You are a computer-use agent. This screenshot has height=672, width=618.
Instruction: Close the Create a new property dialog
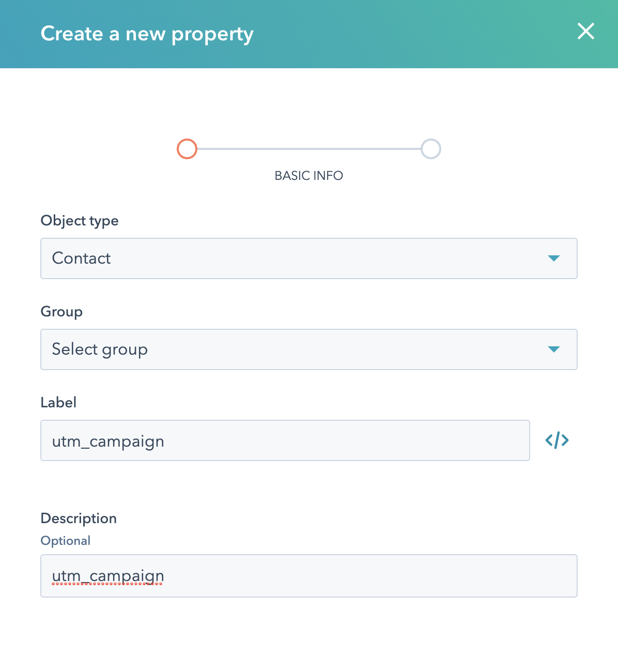click(x=585, y=32)
